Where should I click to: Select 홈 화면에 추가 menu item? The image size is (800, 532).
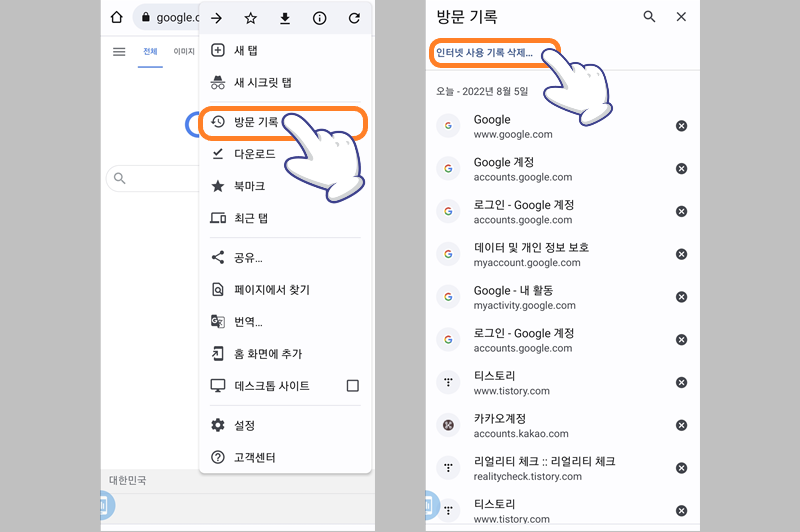(285, 353)
